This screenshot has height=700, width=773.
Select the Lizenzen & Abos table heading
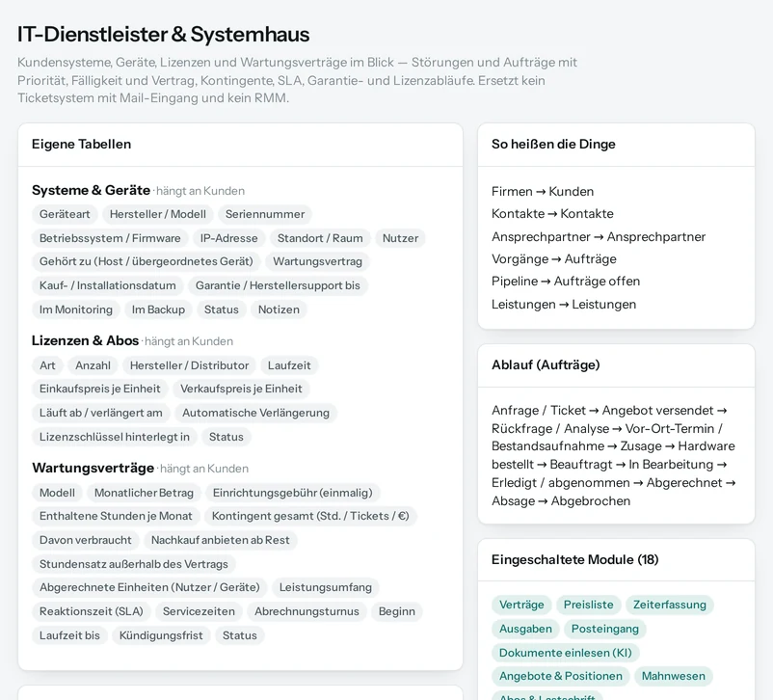click(85, 341)
